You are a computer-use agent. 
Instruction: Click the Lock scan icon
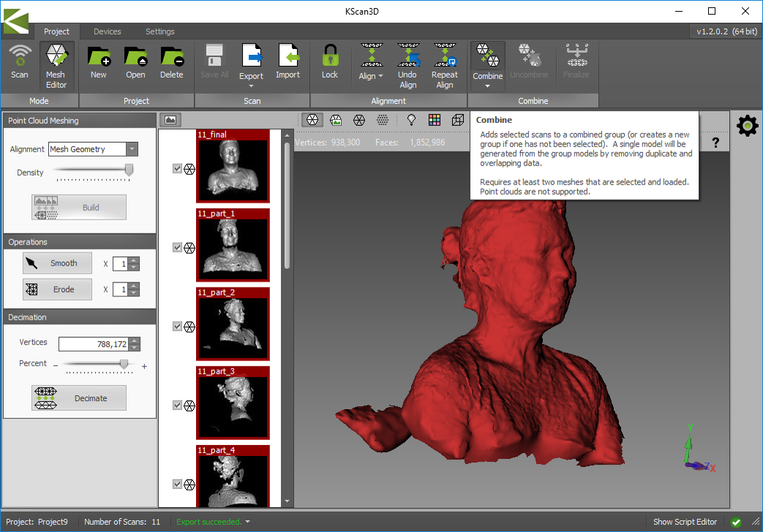point(330,62)
